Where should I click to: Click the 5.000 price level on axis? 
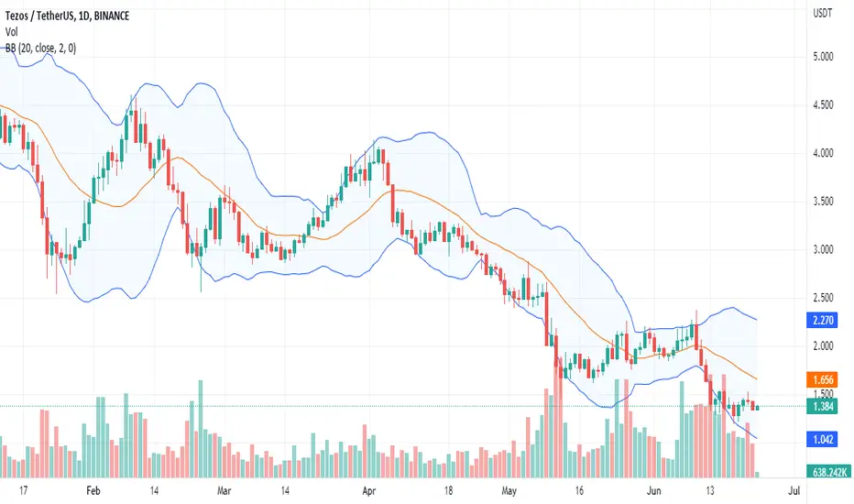(x=823, y=57)
